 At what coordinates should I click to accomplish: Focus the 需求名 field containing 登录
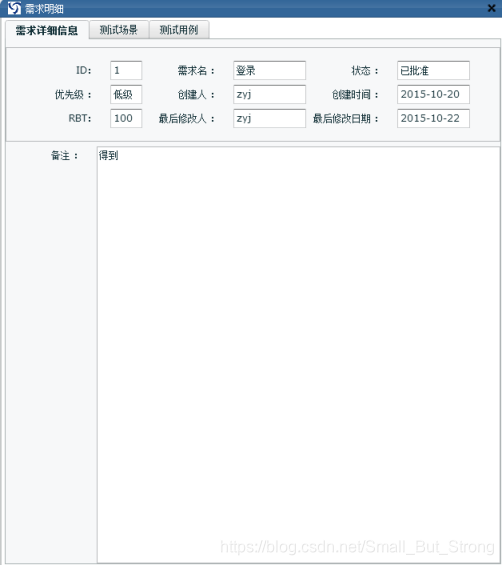270,70
